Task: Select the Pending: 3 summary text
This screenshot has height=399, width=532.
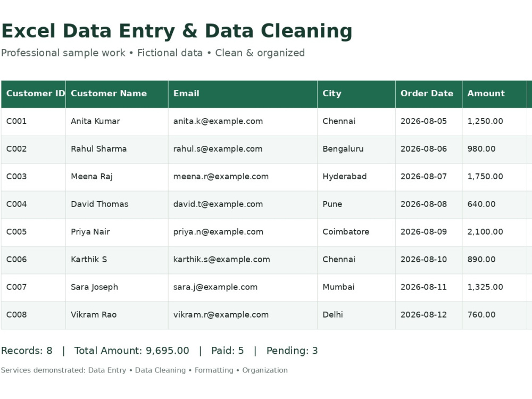Action: tap(292, 351)
